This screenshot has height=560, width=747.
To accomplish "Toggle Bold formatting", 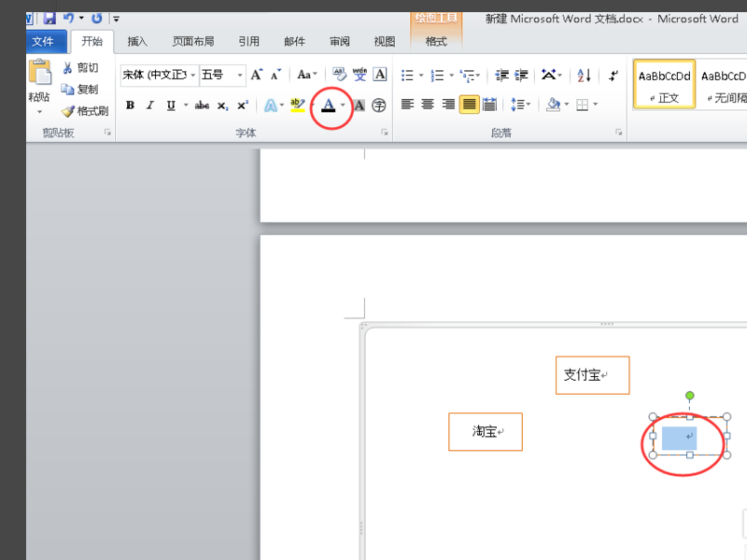I will 130,105.
